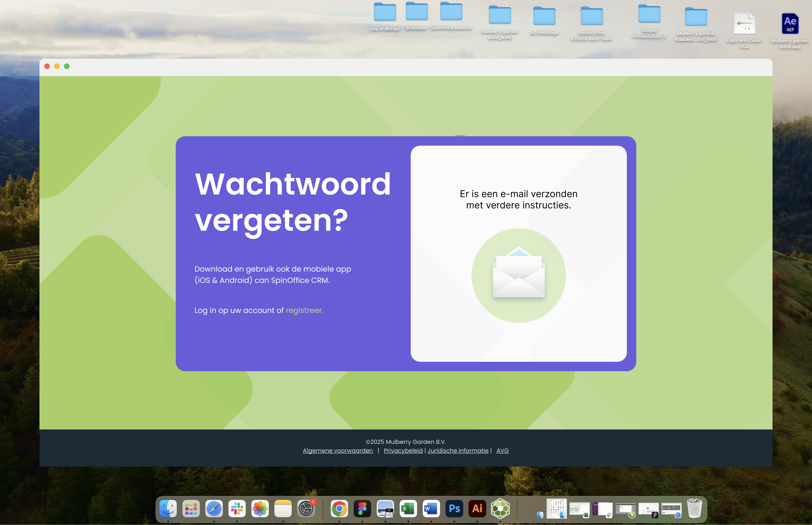The width and height of the screenshot is (812, 525).
Task: Launch Photoshop from the dock
Action: click(x=454, y=509)
